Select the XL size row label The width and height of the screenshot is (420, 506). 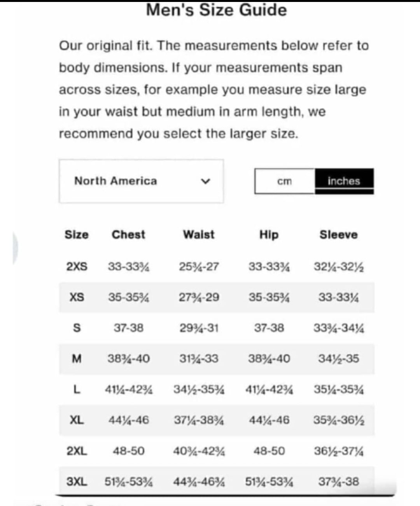point(77,420)
